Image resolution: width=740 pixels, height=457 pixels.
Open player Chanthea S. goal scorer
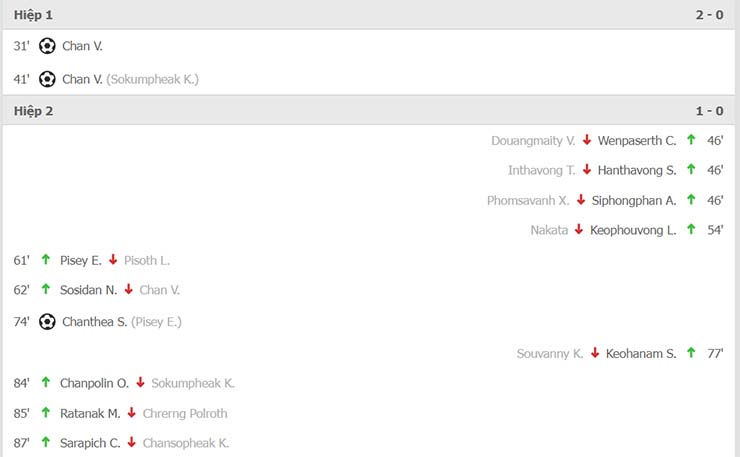[x=94, y=322]
